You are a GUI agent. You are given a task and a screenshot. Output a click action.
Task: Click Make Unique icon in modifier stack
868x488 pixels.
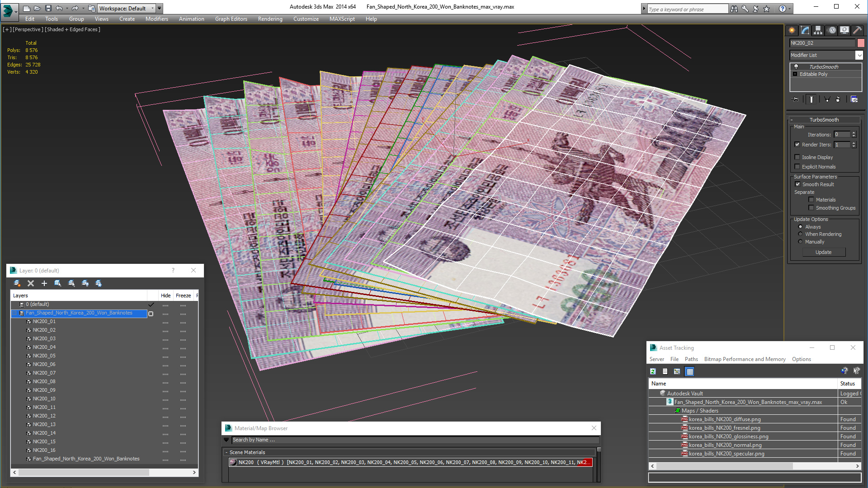(827, 99)
